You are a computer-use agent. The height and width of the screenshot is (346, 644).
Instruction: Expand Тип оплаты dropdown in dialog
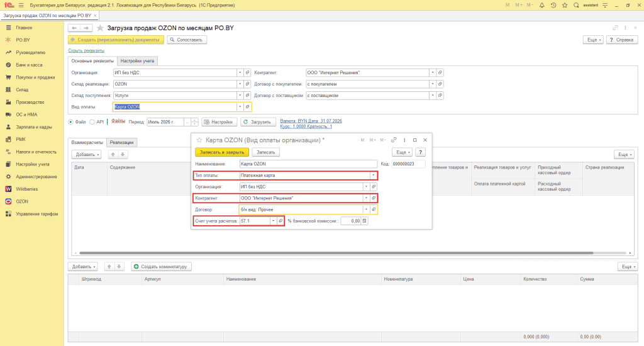tap(373, 176)
